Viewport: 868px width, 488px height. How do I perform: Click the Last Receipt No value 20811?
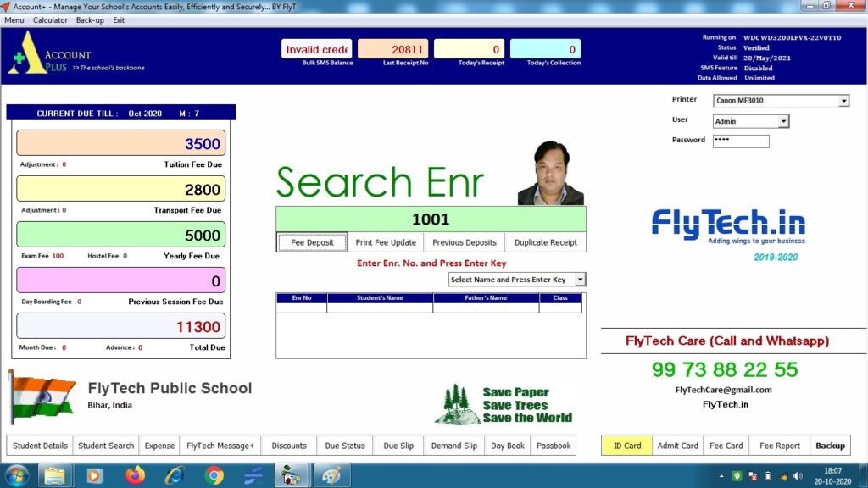click(x=392, y=49)
